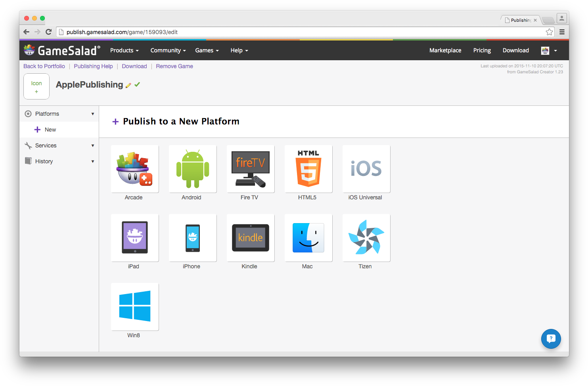Click the Remove Game link

[174, 66]
